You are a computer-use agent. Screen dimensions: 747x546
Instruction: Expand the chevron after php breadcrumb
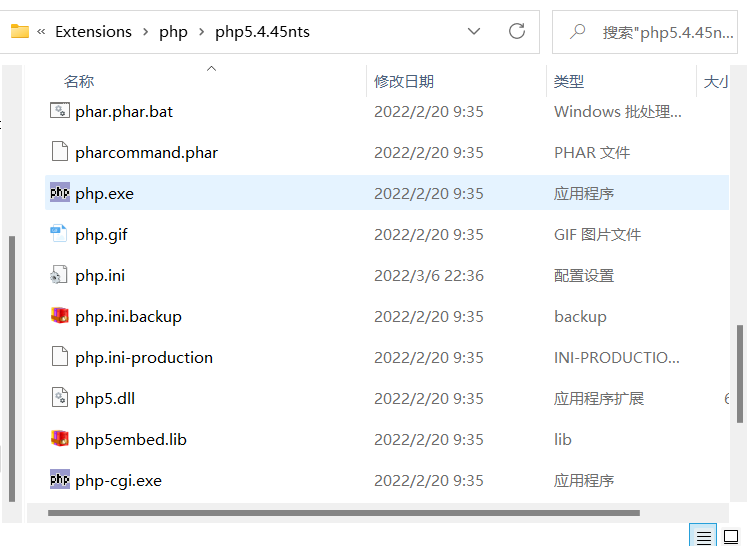point(202,32)
